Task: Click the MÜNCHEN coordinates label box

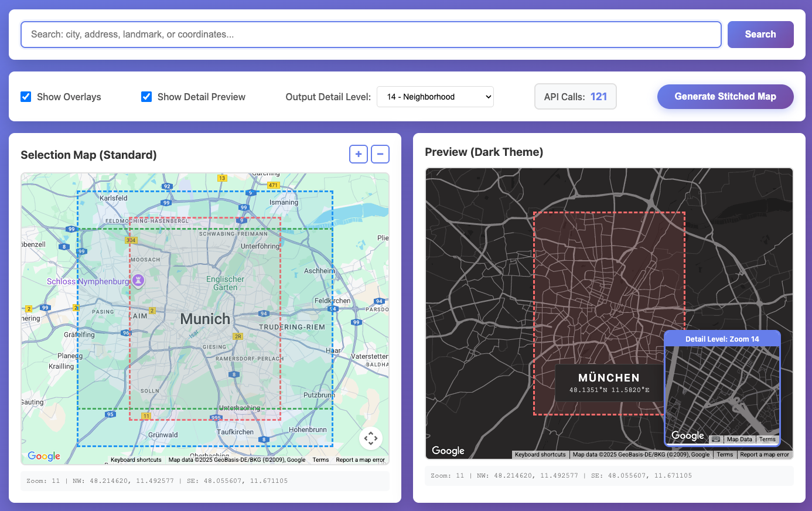Action: 609,383
